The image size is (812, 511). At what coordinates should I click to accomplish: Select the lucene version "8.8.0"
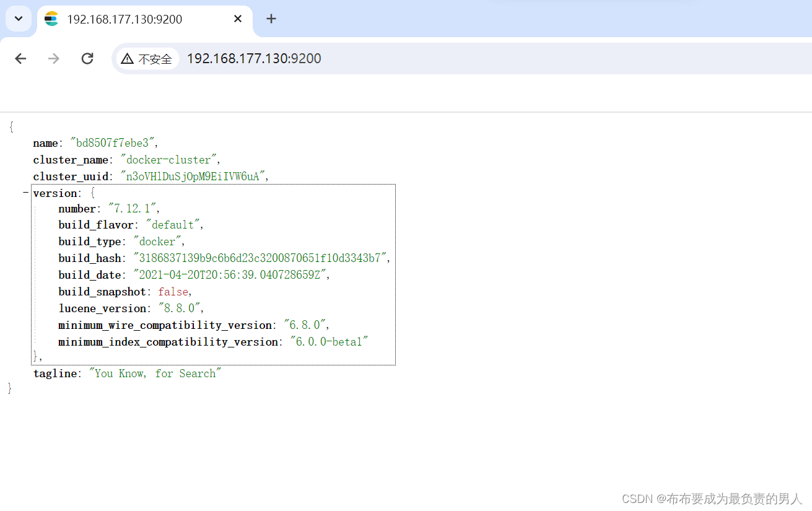(180, 308)
